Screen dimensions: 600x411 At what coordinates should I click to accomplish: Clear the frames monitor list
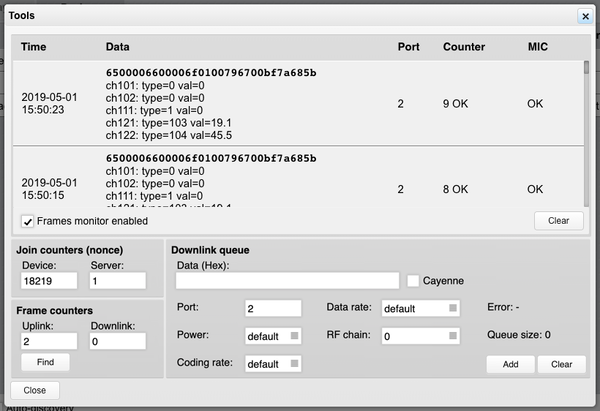(x=559, y=221)
